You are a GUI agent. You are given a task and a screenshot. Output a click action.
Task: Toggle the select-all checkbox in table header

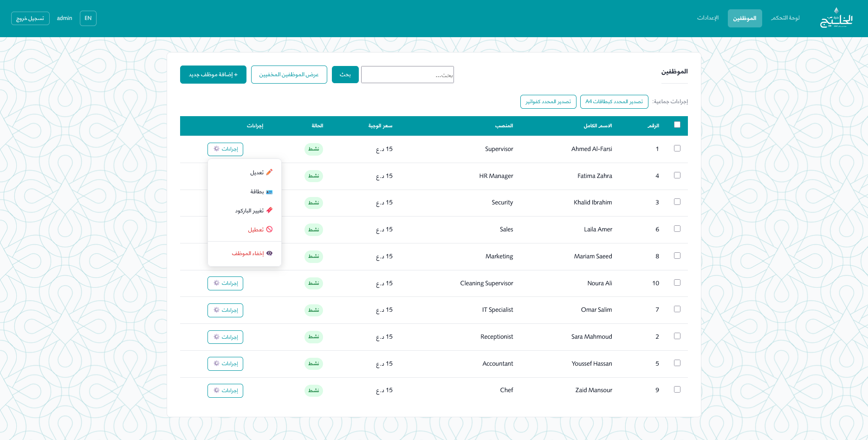(x=677, y=125)
